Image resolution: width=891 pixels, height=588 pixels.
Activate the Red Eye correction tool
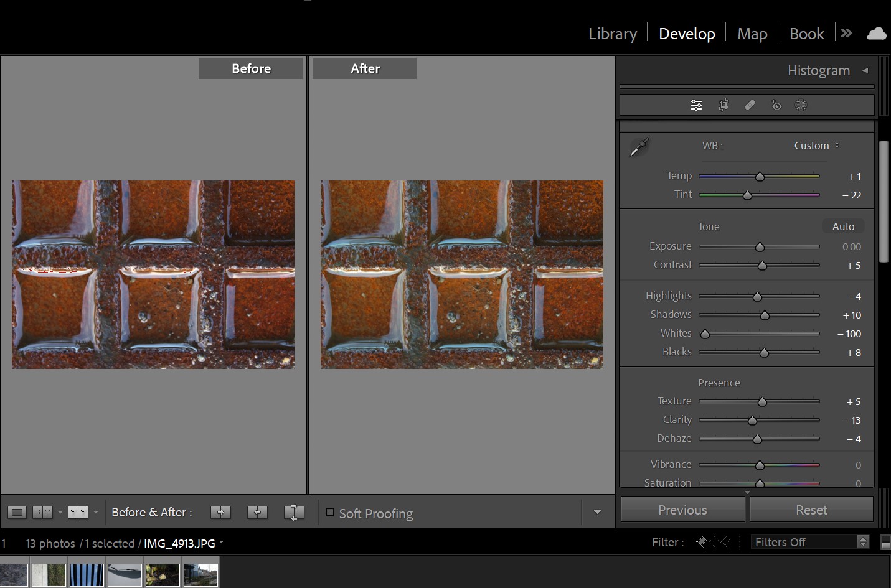[776, 105]
